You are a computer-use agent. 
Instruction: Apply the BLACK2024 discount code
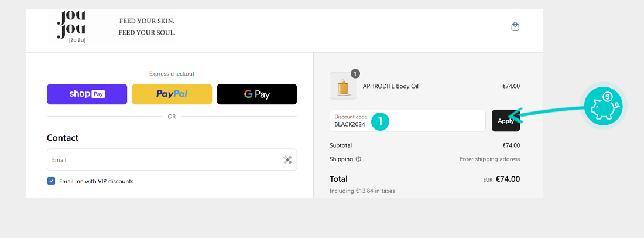[506, 121]
